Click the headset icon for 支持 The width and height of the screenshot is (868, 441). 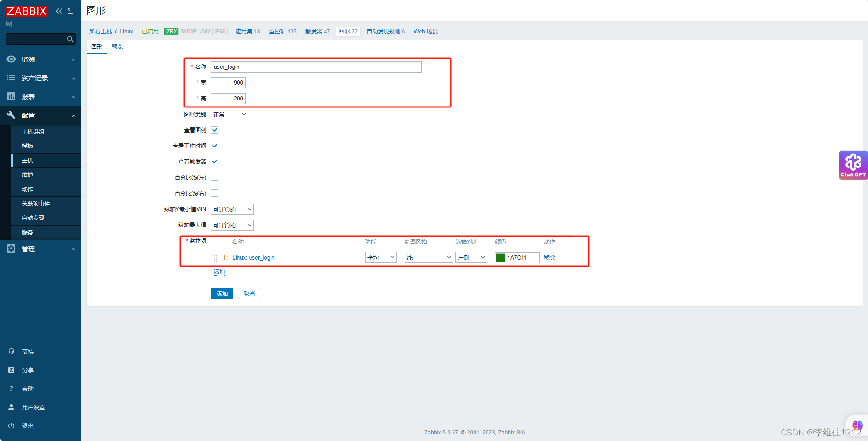tap(11, 351)
